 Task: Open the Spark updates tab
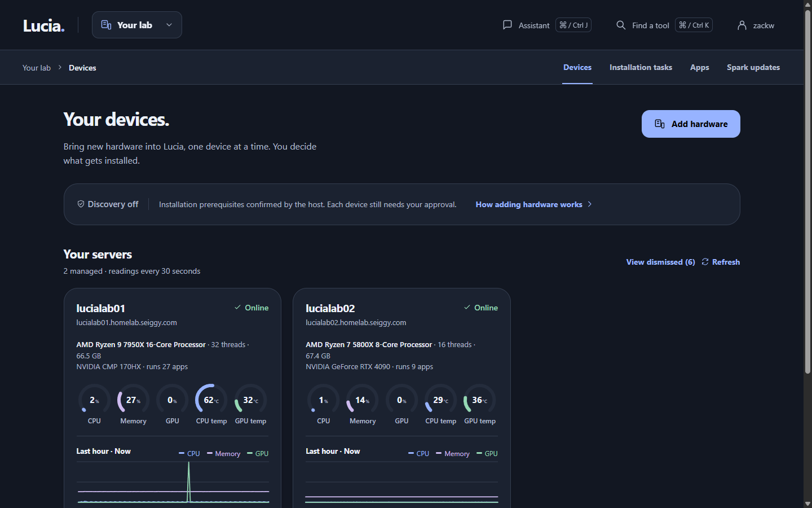coord(753,67)
